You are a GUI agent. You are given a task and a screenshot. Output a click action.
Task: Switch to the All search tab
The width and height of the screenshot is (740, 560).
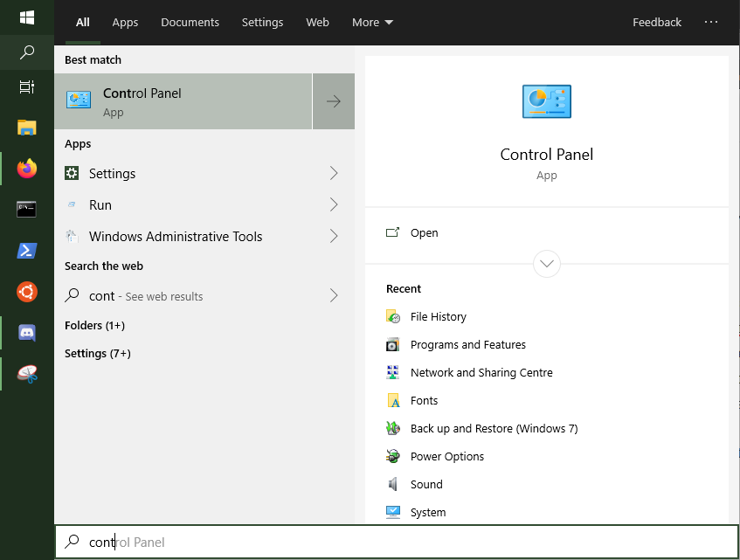pyautogui.click(x=83, y=22)
